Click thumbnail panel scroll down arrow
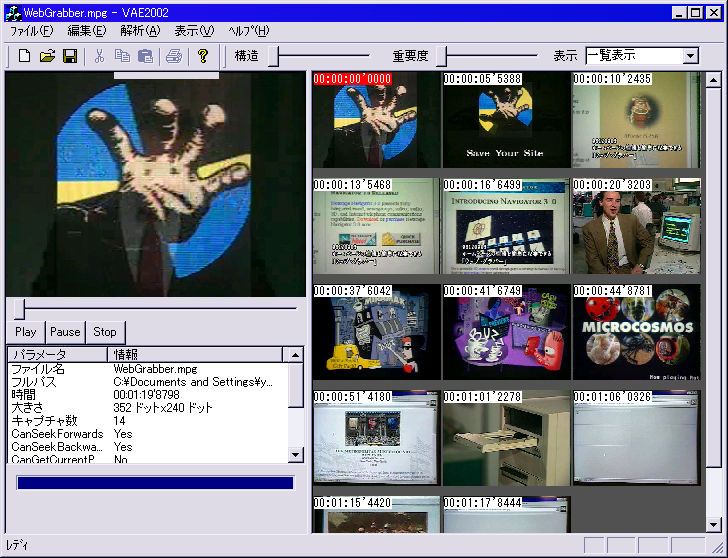Screen dimensions: 728x558 [x=714, y=525]
